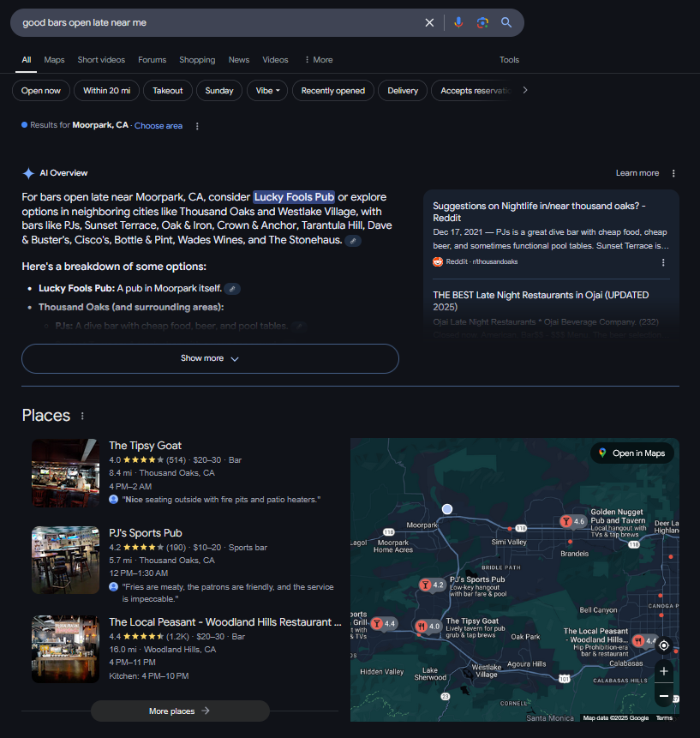Open options menu next to Choose area
This screenshot has width=700, height=738.
tap(197, 126)
